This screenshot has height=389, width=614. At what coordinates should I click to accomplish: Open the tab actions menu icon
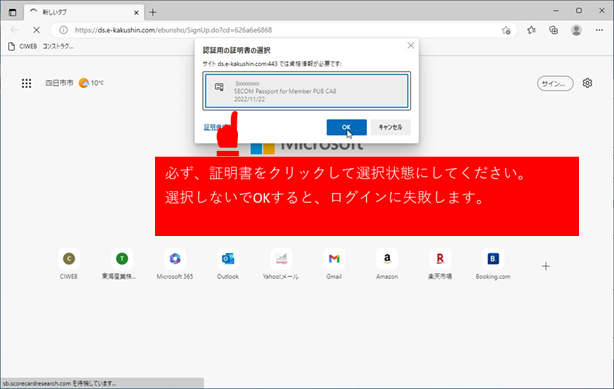[x=13, y=12]
